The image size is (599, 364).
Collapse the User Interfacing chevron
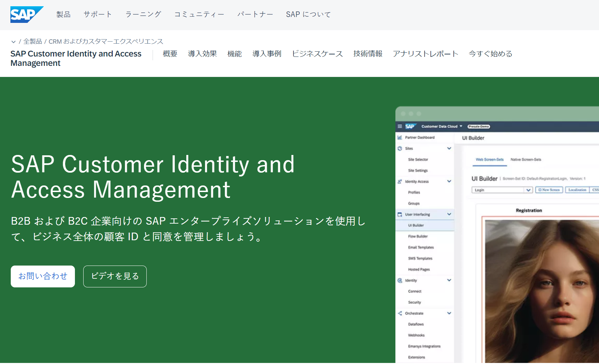click(449, 214)
